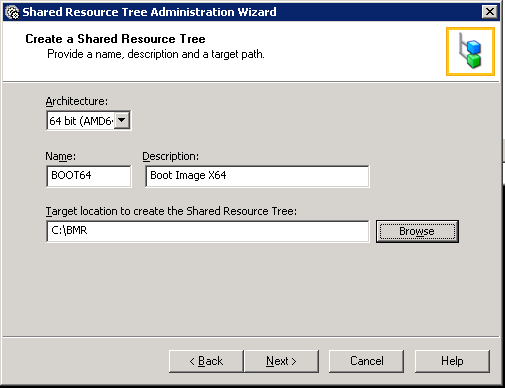Click the wizard gear icon in title bar
The image size is (505, 388).
13,12
